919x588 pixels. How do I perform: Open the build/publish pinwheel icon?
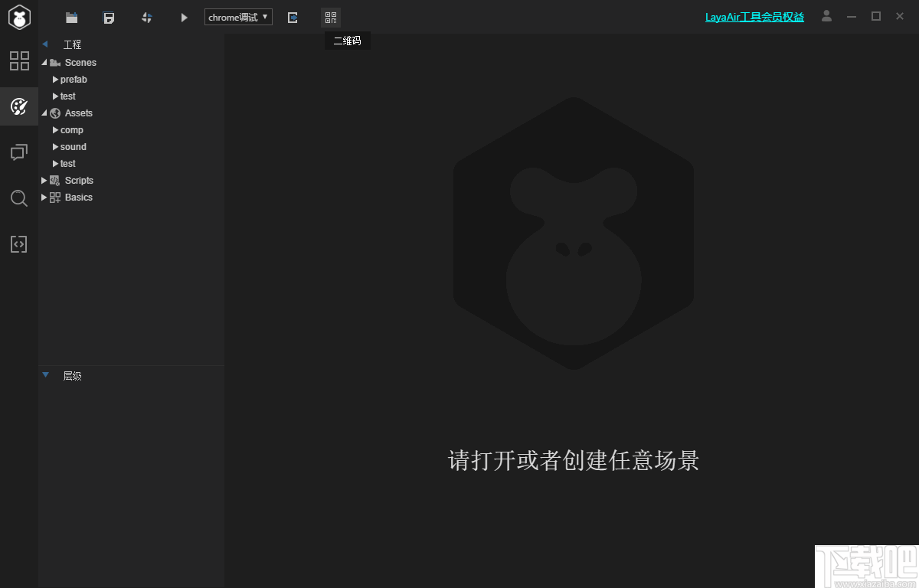tap(146, 17)
